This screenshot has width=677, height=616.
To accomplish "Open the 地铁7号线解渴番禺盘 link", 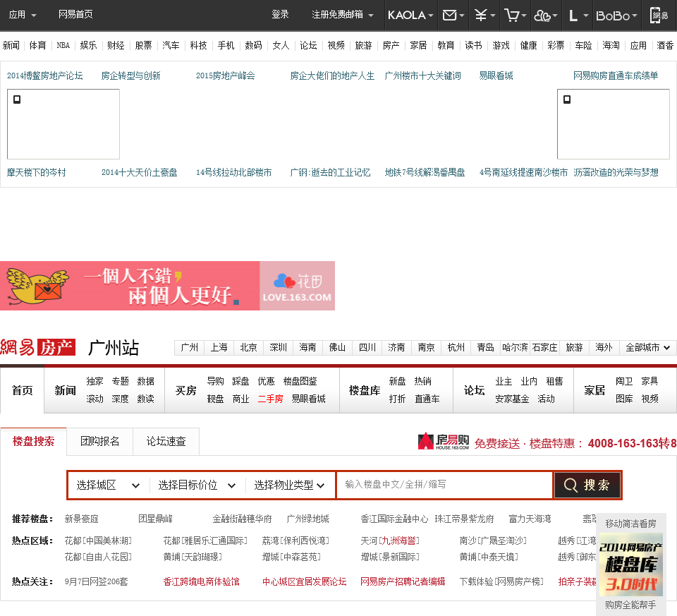I will (x=425, y=172).
